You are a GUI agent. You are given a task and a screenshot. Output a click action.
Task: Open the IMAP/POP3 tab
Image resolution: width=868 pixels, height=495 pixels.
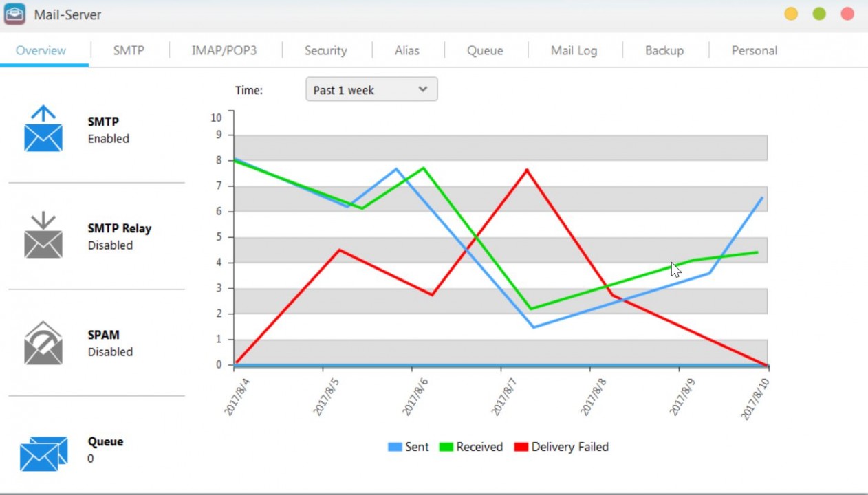point(224,50)
